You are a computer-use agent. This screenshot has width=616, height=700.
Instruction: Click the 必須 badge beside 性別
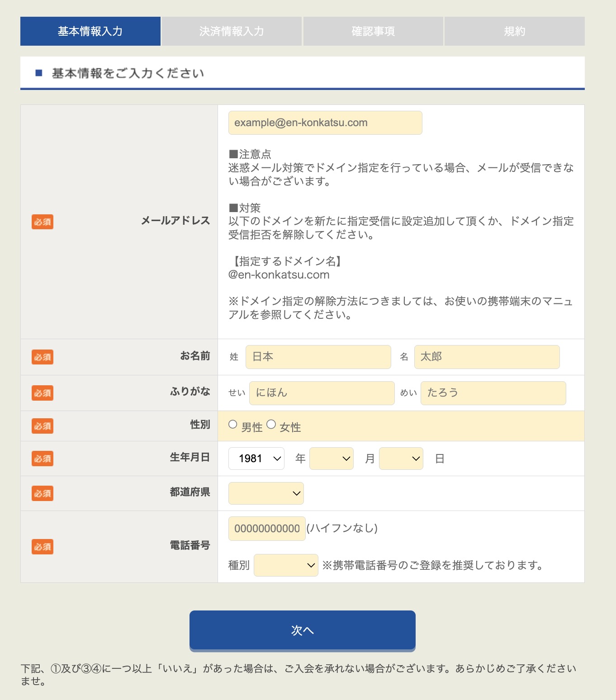(x=43, y=426)
